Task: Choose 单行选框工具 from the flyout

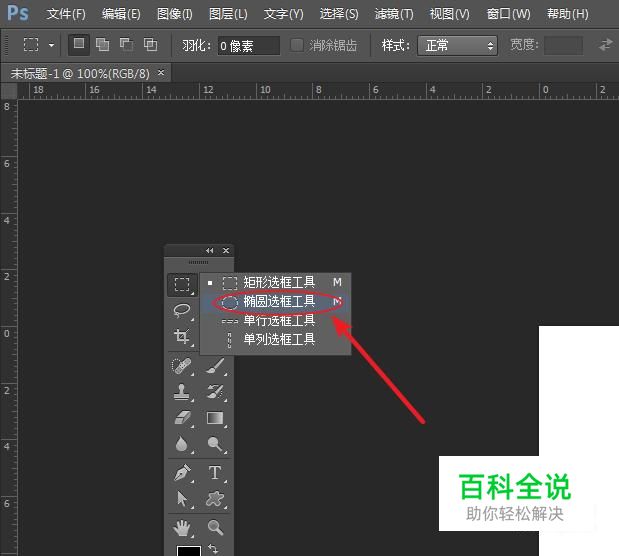Action: [x=276, y=321]
